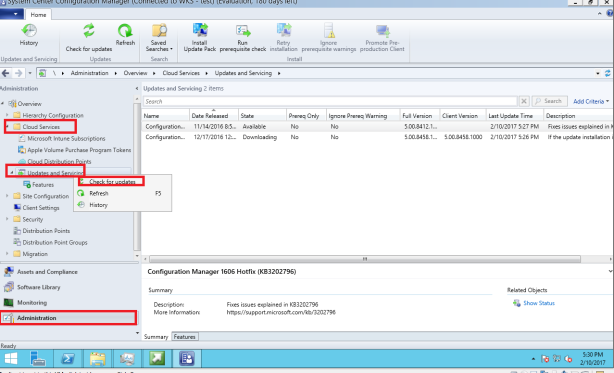Click Cloud Services in the breadcrumb path
Image resolution: width=614 pixels, height=373 pixels.
181,73
